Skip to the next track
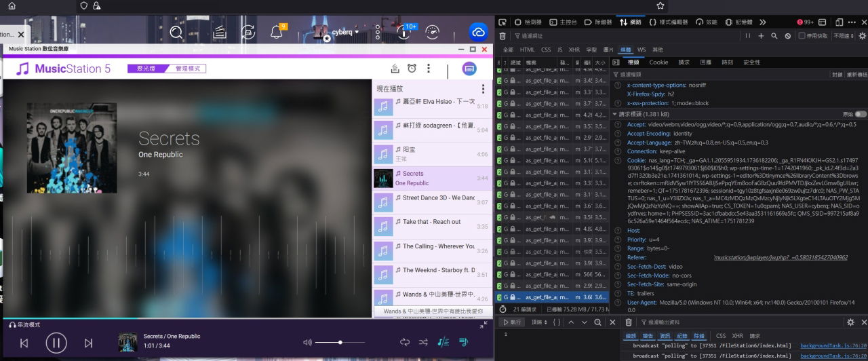This screenshot has width=868, height=361. (x=88, y=343)
